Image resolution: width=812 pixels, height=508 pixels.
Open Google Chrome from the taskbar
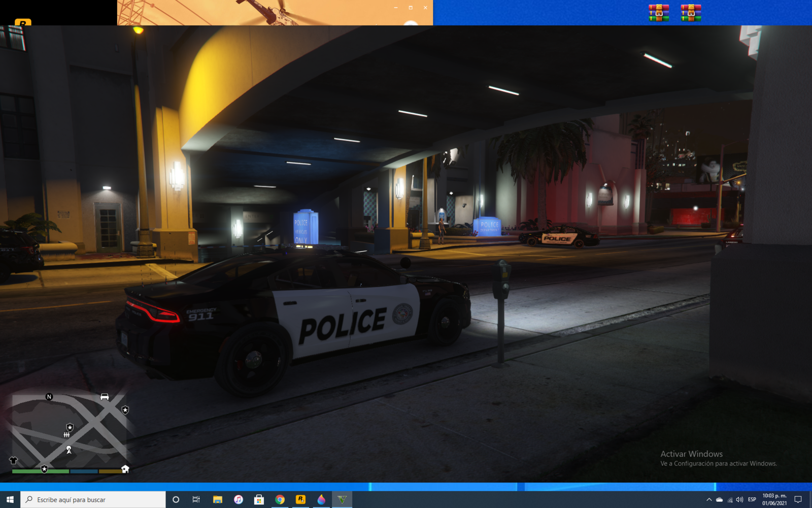point(280,500)
